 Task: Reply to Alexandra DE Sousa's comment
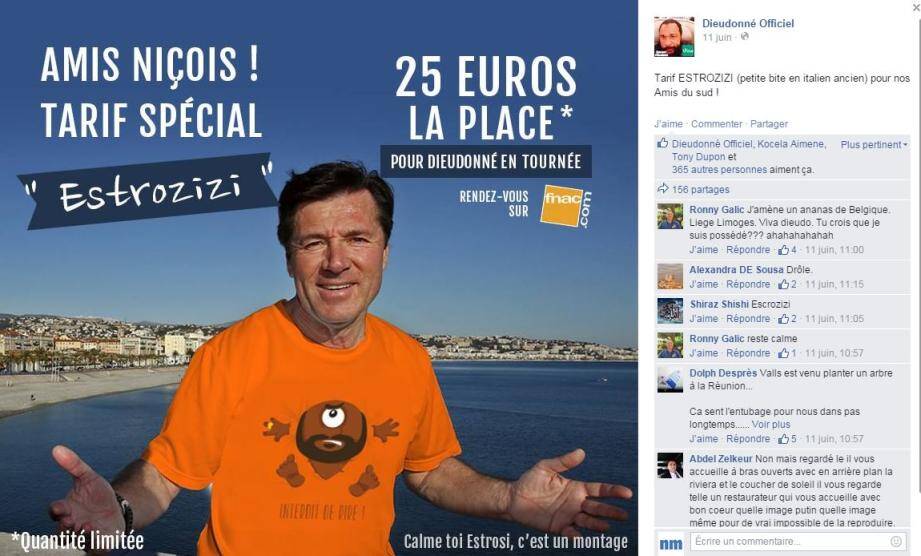coord(748,284)
